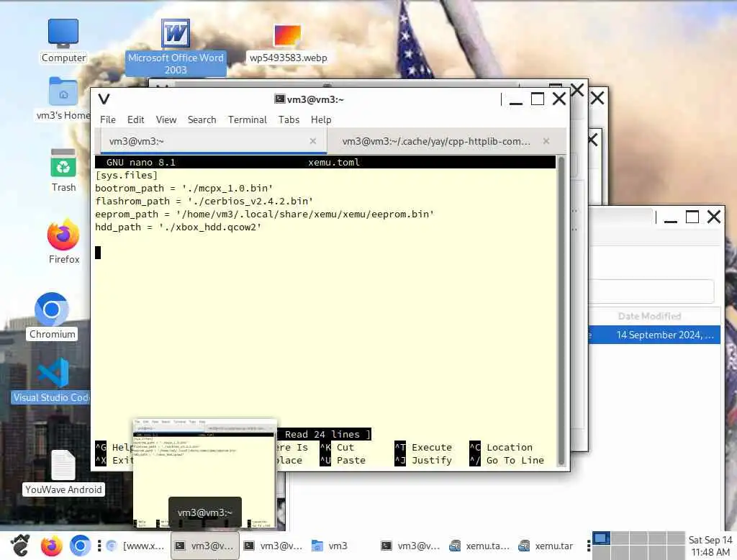This screenshot has height=560, width=737.
Task: Select the first workspace in pager
Action: click(x=601, y=538)
